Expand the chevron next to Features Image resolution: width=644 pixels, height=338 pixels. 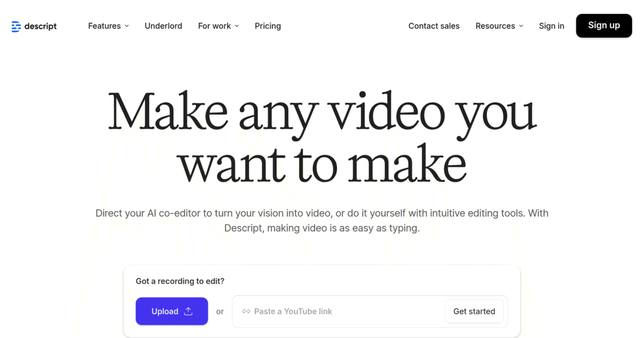pyautogui.click(x=127, y=26)
